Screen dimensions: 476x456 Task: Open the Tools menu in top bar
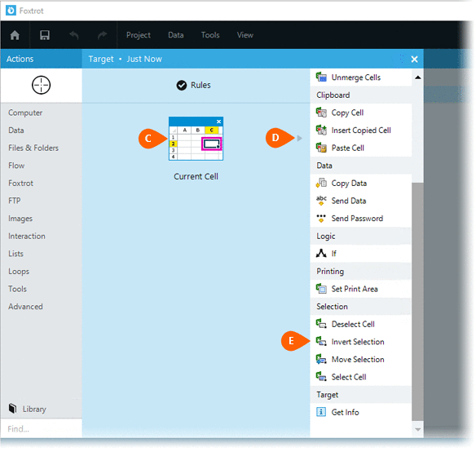coord(210,35)
